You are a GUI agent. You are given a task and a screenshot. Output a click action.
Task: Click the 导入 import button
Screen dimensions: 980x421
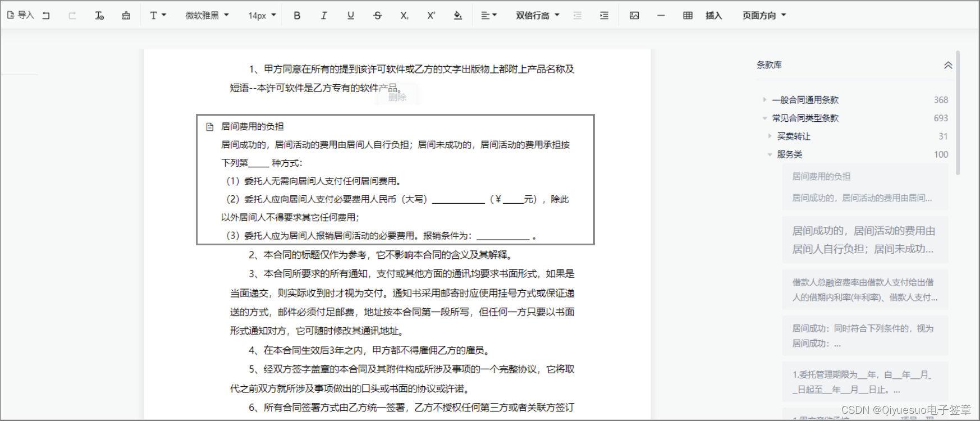(20, 15)
